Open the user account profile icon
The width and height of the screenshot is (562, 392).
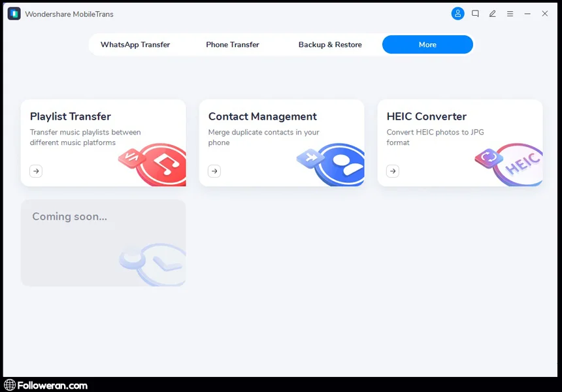457,14
